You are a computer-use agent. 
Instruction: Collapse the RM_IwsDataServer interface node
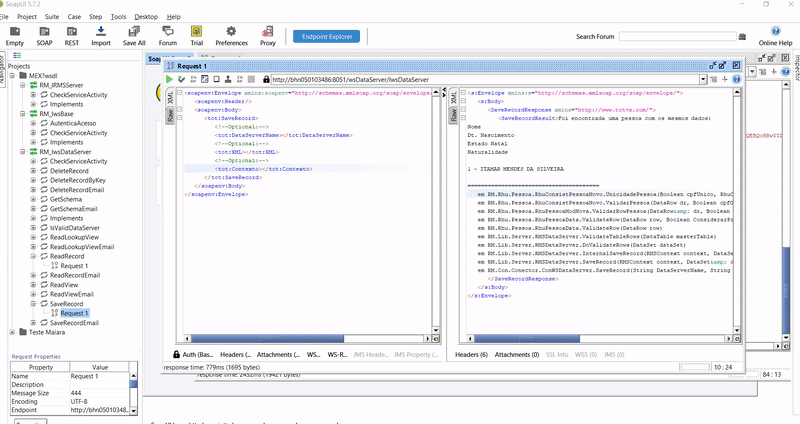tap(23, 152)
